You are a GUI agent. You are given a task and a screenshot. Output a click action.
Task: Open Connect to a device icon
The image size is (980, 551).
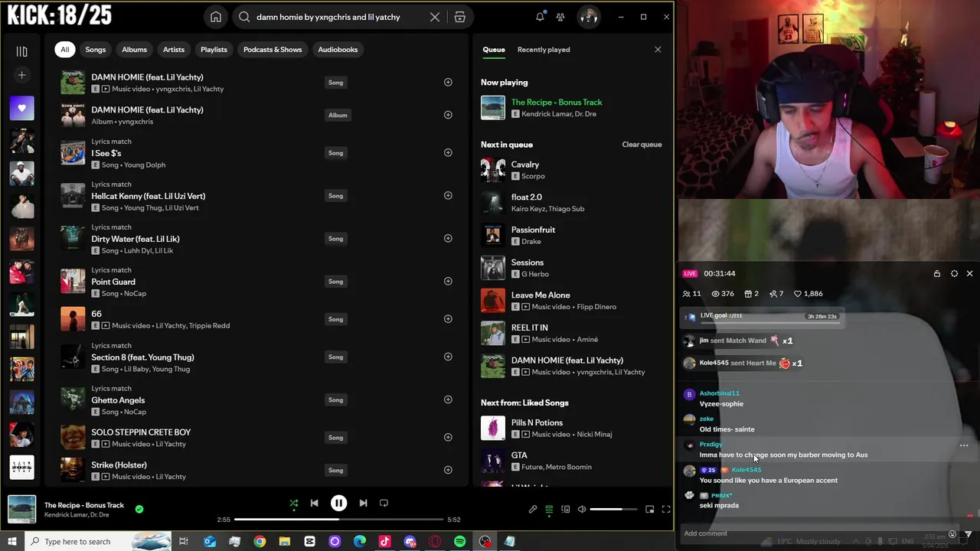click(x=565, y=510)
